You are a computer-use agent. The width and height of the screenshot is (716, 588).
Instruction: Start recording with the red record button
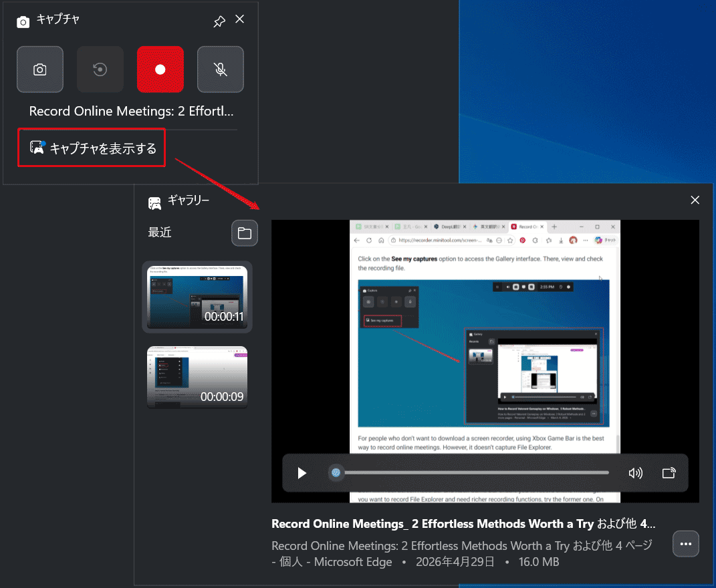160,69
